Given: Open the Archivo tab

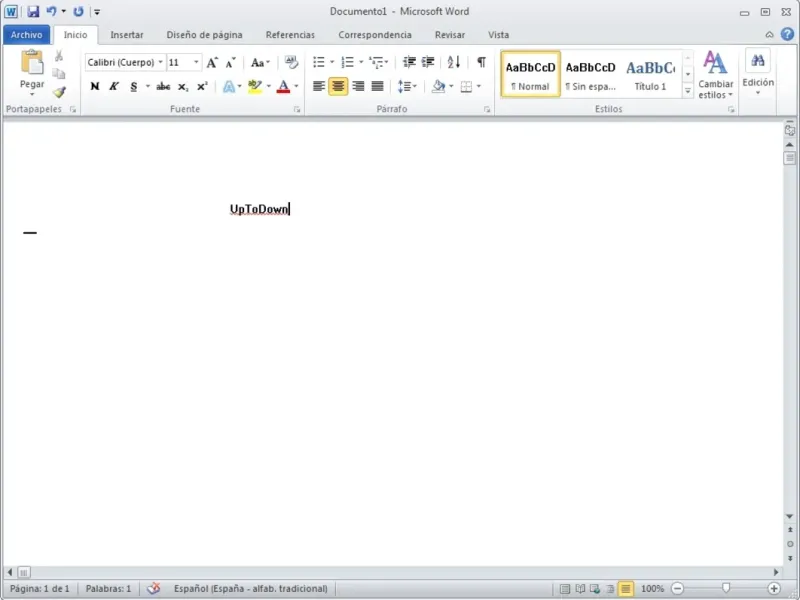Looking at the screenshot, I should 27,35.
